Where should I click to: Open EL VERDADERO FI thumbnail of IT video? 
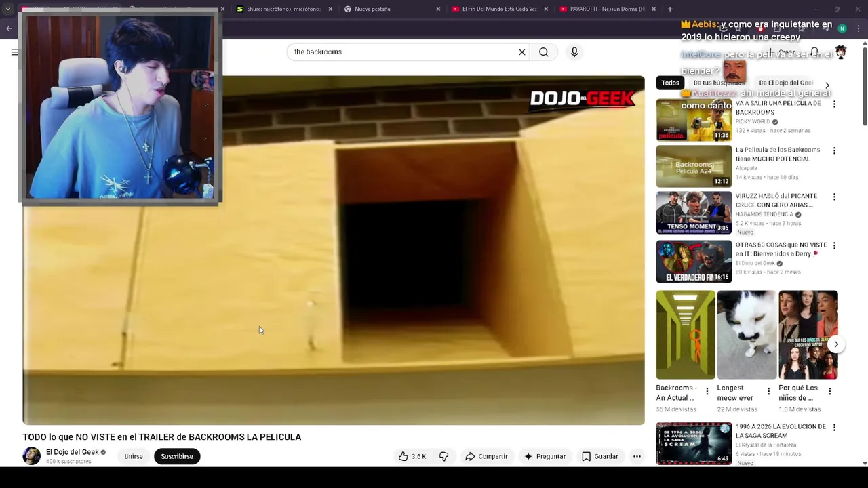coord(694,262)
